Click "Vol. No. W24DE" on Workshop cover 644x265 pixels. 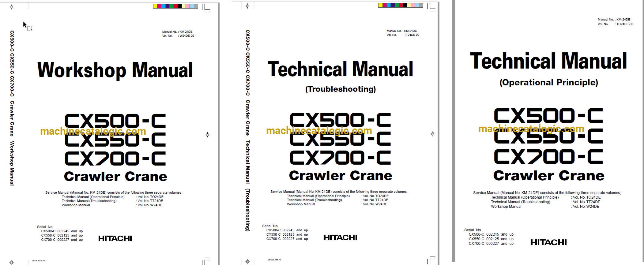pyautogui.click(x=150, y=205)
